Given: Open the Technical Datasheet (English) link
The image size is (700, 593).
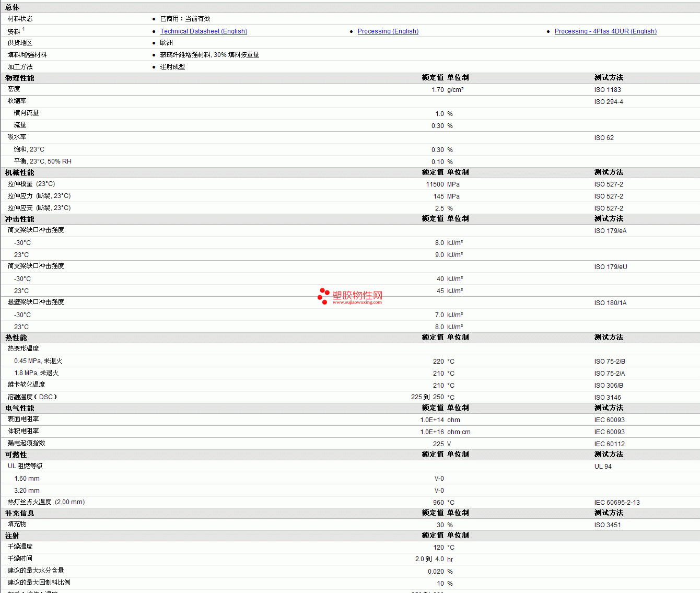Looking at the screenshot, I should 204,31.
